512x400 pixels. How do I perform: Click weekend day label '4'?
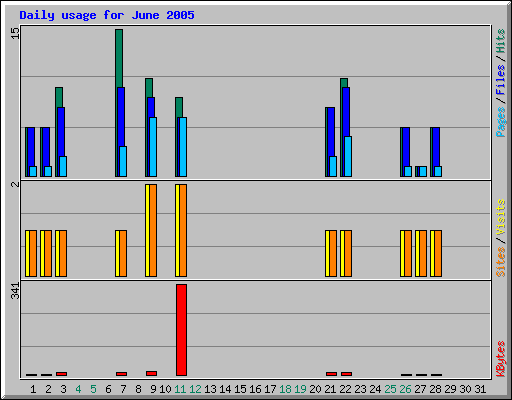(x=78, y=389)
